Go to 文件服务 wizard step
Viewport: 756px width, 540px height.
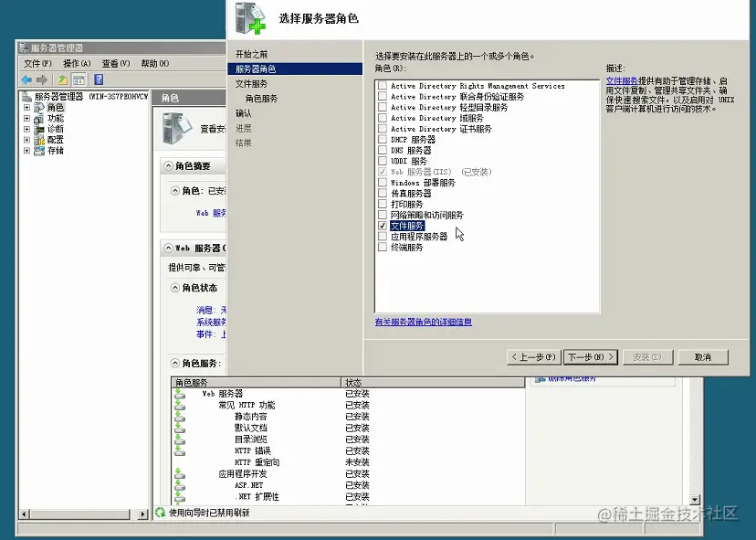(251, 83)
